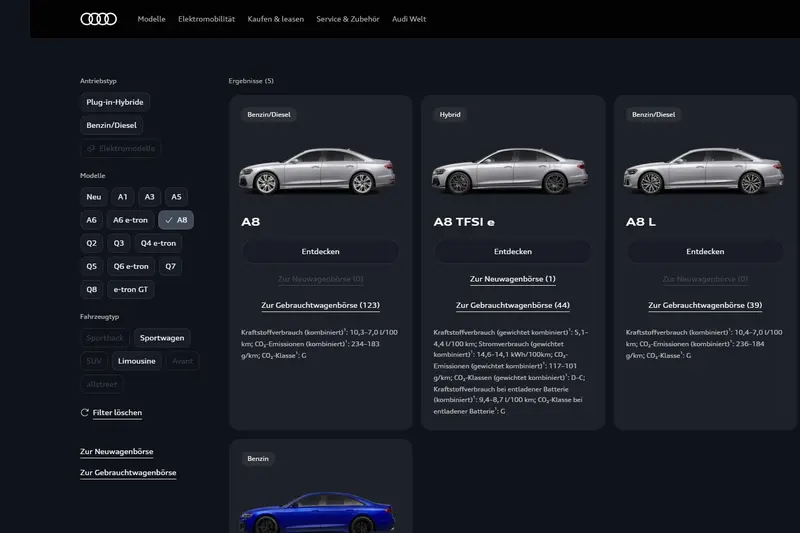Screen dimensions: 800x533
Task: Expand the Service & Zubehör menu
Action: point(348,19)
